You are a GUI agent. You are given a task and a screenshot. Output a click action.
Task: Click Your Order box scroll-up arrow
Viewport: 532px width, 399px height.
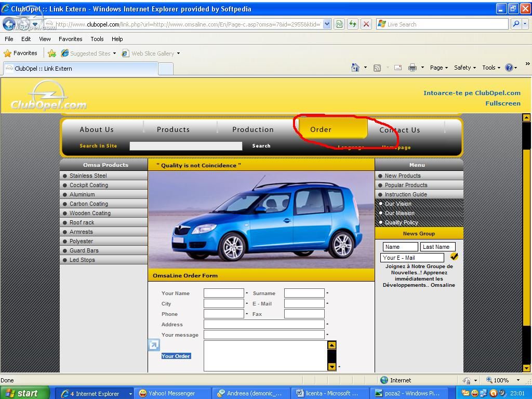(x=332, y=345)
